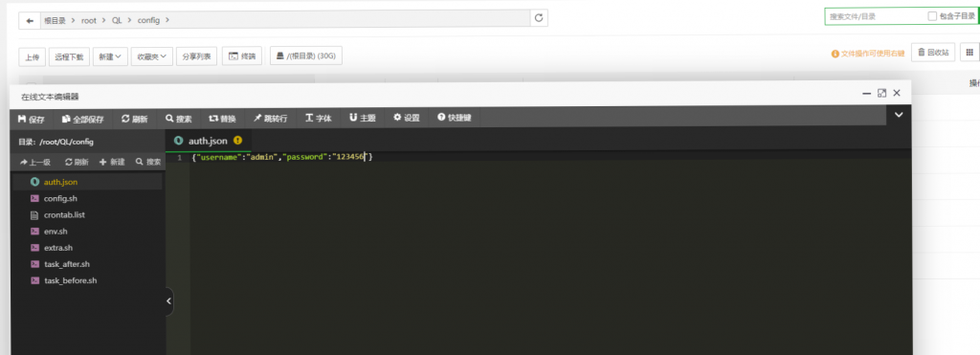Open editor 设置 gear
Viewport: 980px width, 355px height.
pyautogui.click(x=406, y=118)
